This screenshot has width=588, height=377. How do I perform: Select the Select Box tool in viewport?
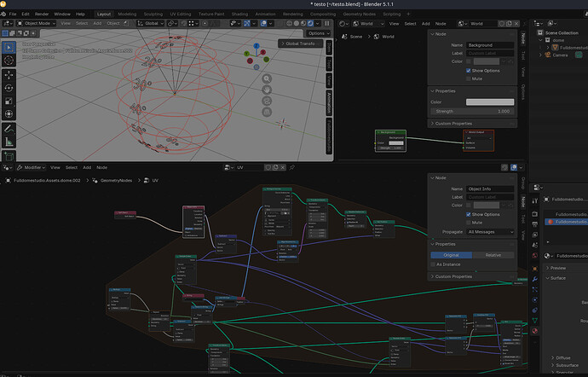(x=9, y=48)
